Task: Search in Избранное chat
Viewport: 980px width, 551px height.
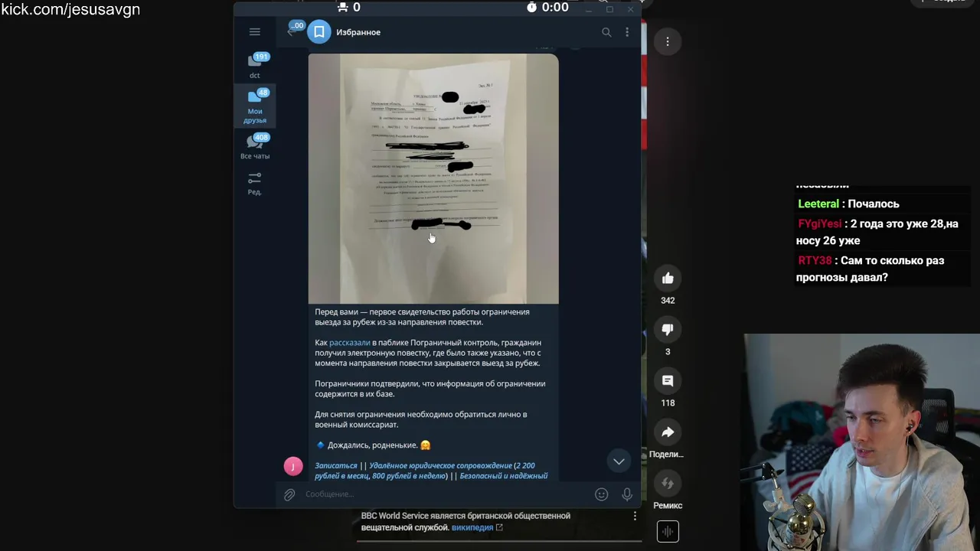Action: point(606,32)
